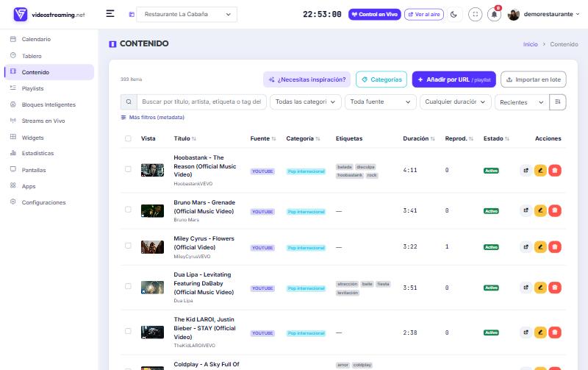The image size is (588, 370).
Task: Open Tablero in the sidebar
Action: (49, 56)
